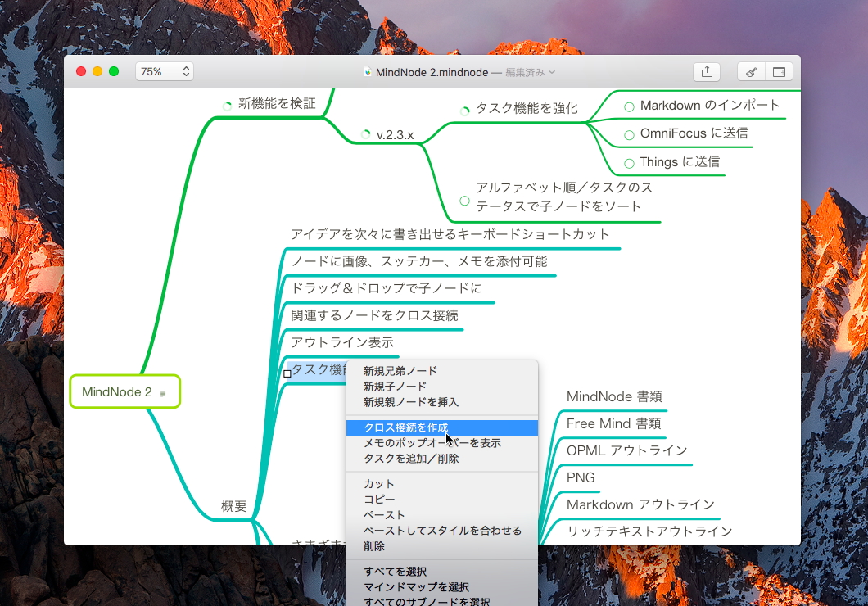Select the OmniFocus に送信 node text

tap(694, 133)
